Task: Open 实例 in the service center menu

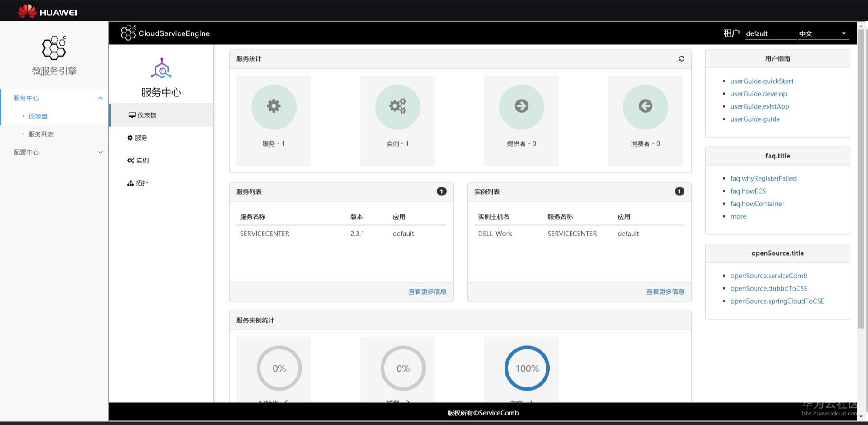Action: tap(162, 161)
